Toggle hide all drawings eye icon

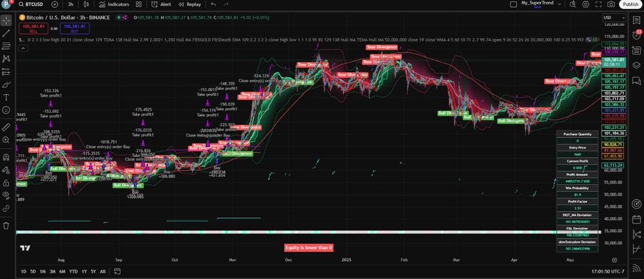[6, 195]
